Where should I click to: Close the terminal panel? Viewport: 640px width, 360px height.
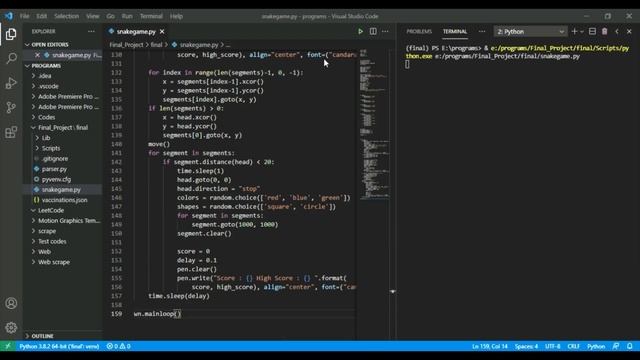pos(629,31)
